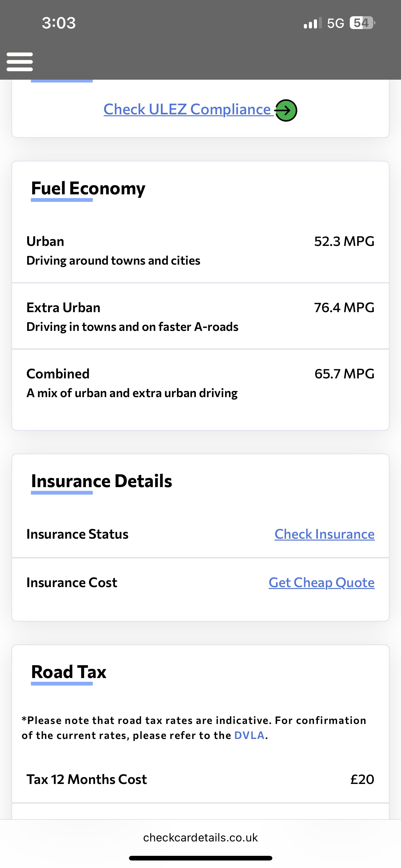The width and height of the screenshot is (401, 868).
Task: Tap the home indicator bar
Action: coord(200,858)
